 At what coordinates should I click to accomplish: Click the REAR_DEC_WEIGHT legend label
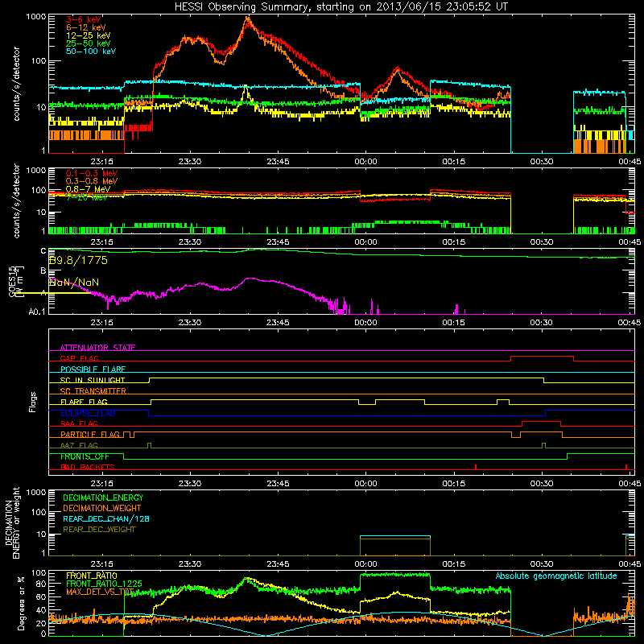pos(99,530)
